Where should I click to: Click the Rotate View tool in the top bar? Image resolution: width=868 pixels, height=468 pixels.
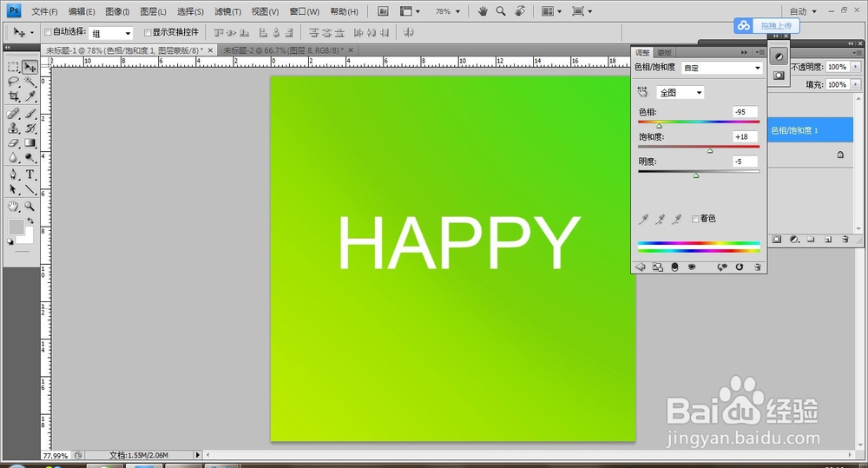pos(520,11)
